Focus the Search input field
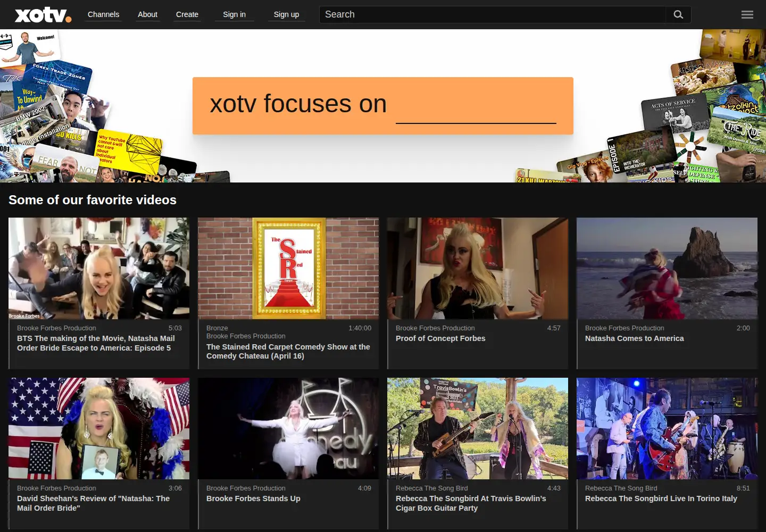The width and height of the screenshot is (766, 532). click(x=493, y=14)
